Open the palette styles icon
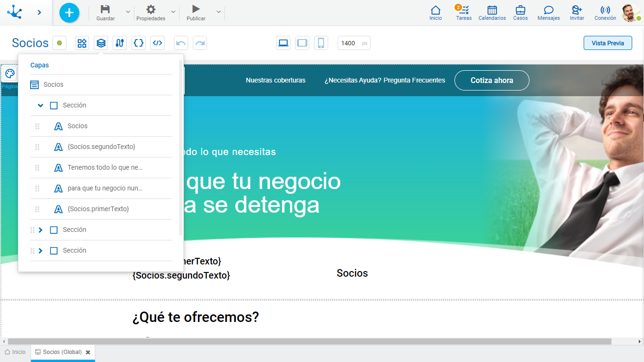This screenshot has height=362, width=644. click(10, 74)
